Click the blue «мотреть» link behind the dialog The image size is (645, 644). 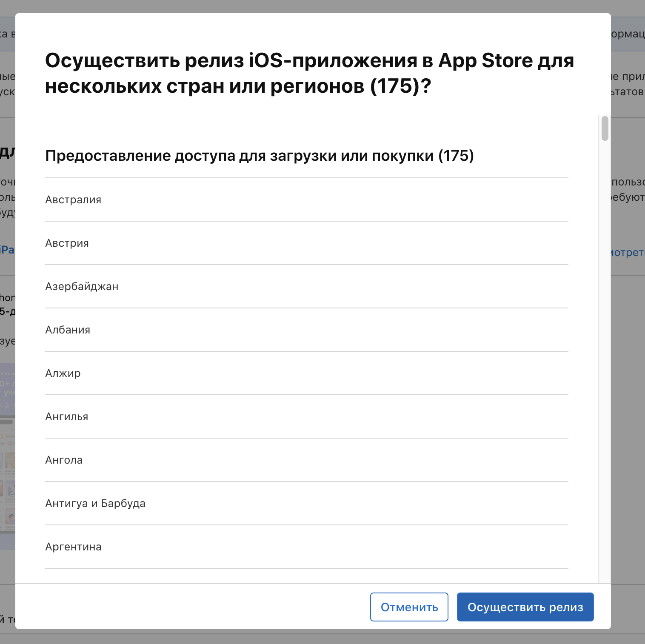coord(630,252)
